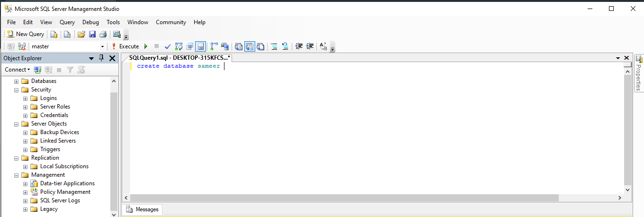Expand the Linked Servers folder
The width and height of the screenshot is (644, 217).
click(26, 141)
